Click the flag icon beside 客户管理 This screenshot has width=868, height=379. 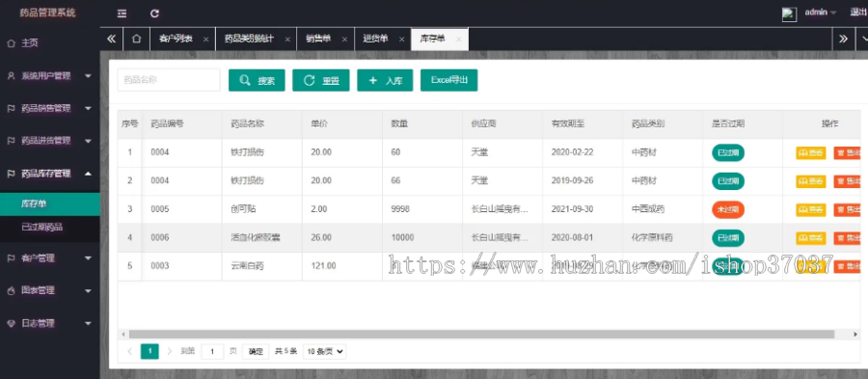[11, 257]
